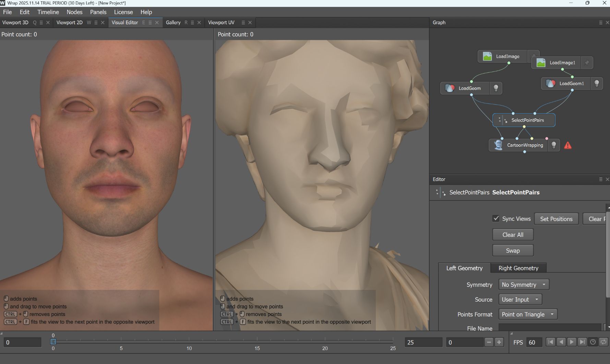Select the CartoonWrapping node in the graph

[x=525, y=145]
